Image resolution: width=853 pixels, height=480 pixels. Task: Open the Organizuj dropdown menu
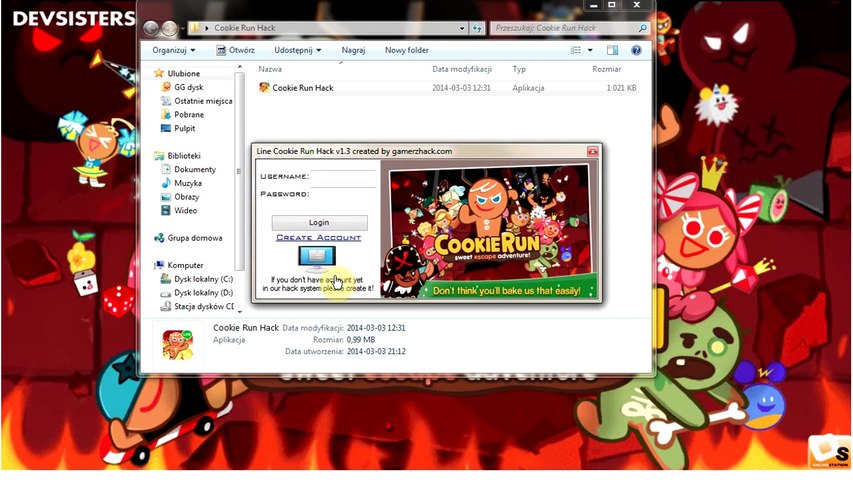pos(174,50)
